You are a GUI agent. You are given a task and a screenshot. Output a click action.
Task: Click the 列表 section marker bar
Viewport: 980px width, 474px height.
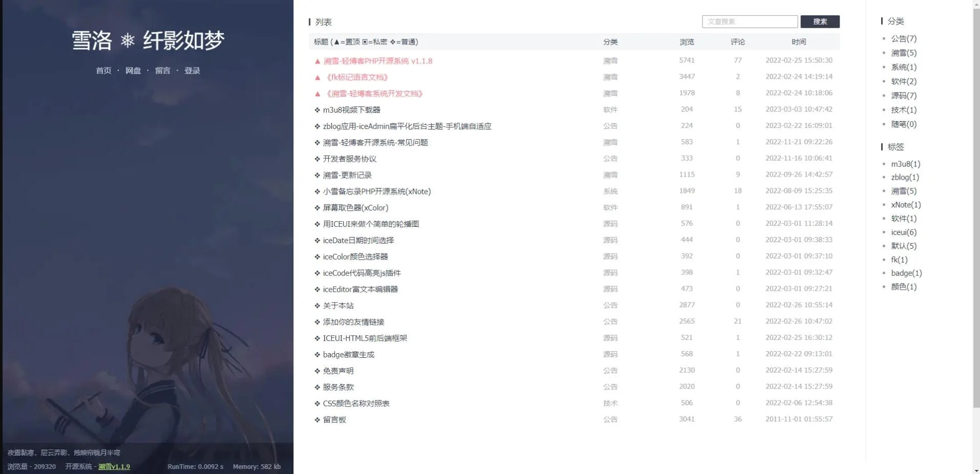310,22
